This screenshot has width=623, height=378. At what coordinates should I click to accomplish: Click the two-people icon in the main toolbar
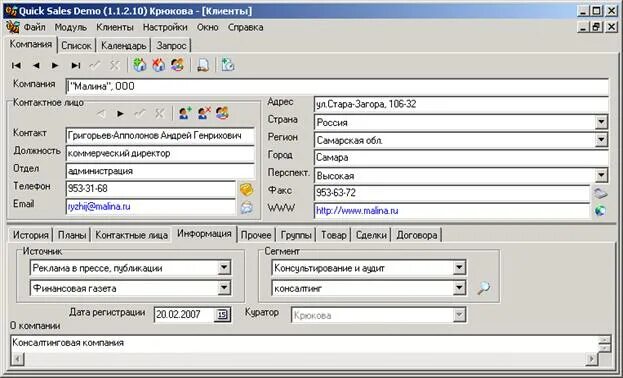pyautogui.click(x=178, y=65)
